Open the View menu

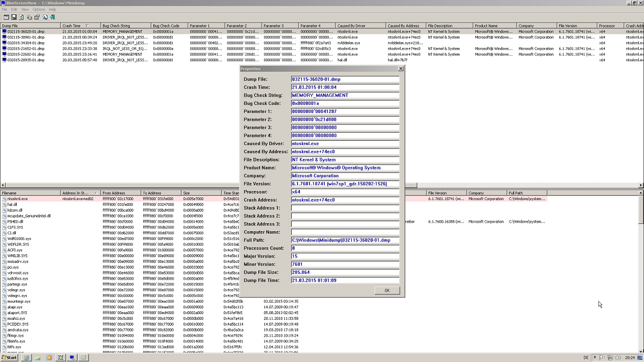tap(25, 9)
